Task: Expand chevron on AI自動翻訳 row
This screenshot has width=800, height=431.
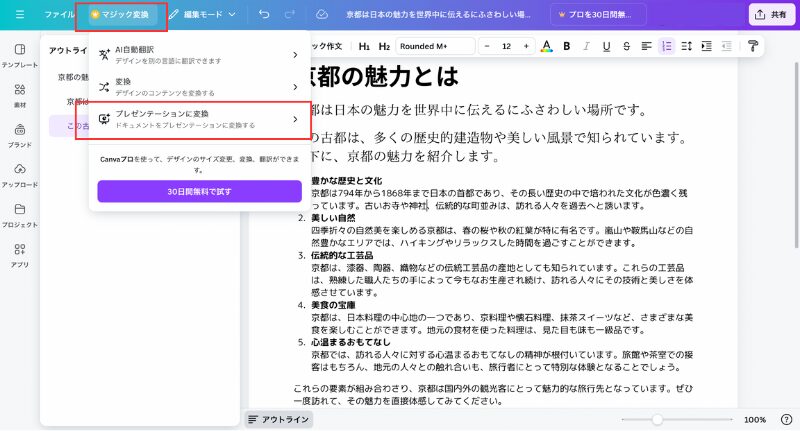Action: tap(295, 55)
